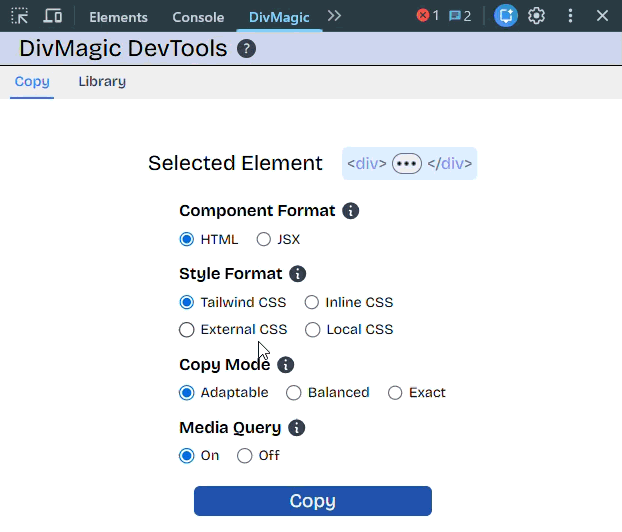Toggle the device toolbar icon
Viewport: 622px width, 532px height.
[x=53, y=16]
